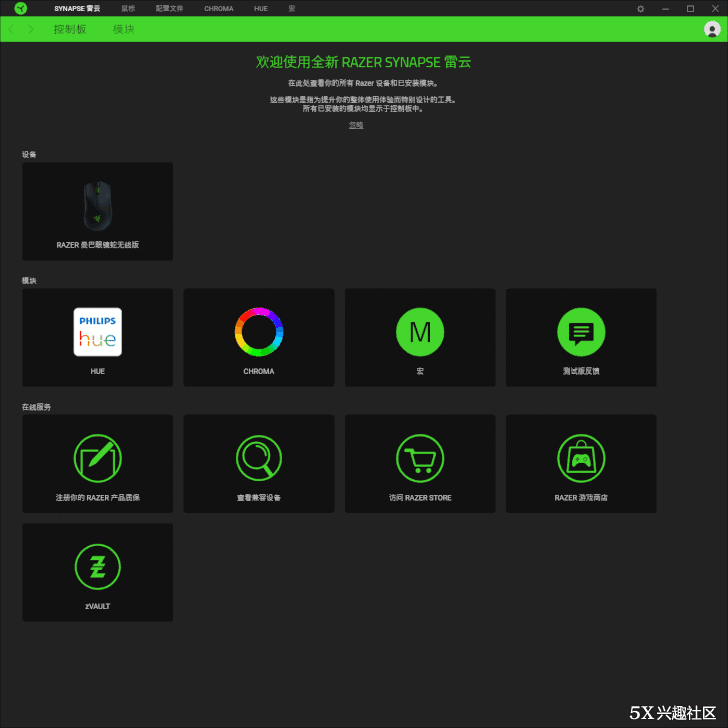Click the zVAULT text label
728x728 pixels.
[98, 606]
